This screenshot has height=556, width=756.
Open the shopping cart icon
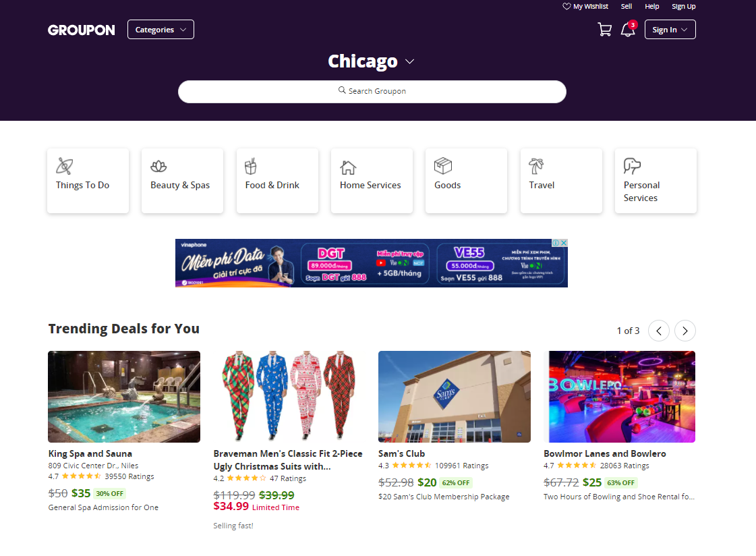(605, 30)
